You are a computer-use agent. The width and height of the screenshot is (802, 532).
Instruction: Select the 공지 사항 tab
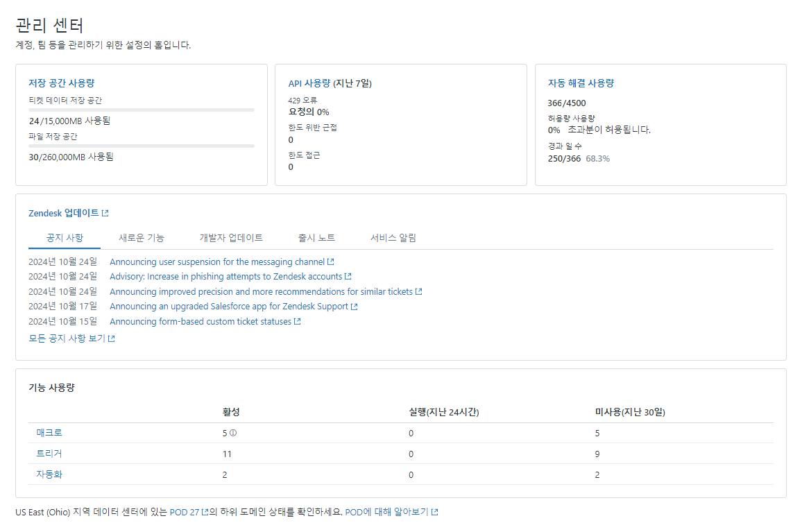click(x=65, y=238)
